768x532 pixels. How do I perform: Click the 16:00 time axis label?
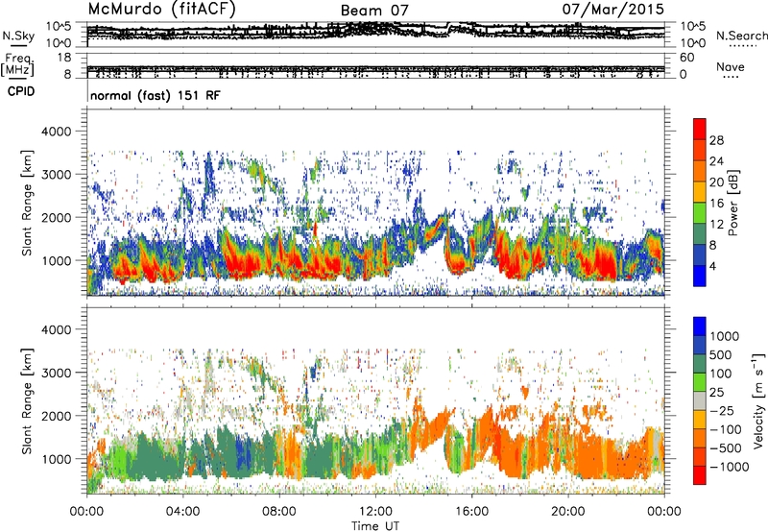[471, 512]
